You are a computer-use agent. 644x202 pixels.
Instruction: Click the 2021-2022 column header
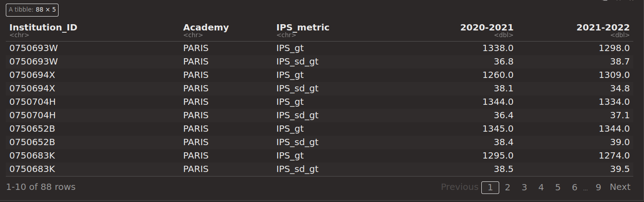pyautogui.click(x=603, y=27)
